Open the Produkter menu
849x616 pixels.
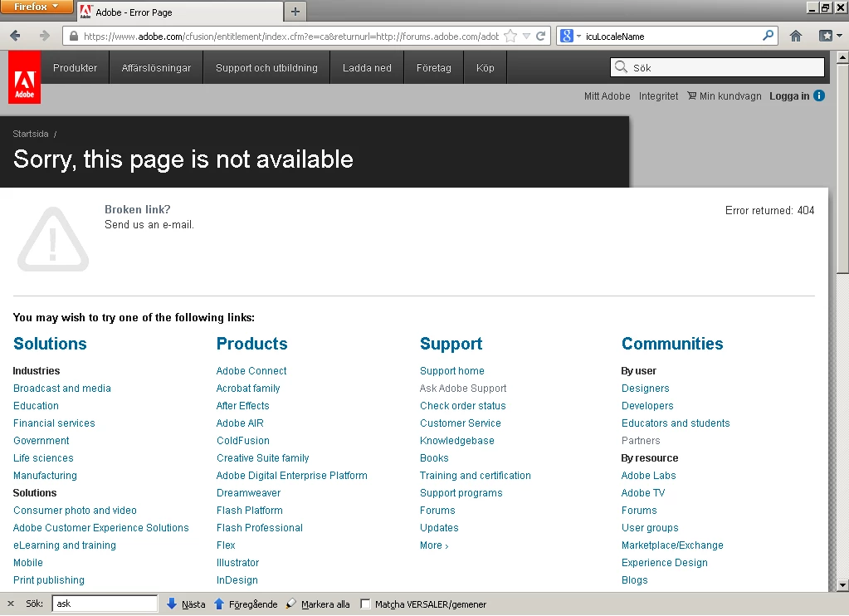click(76, 68)
